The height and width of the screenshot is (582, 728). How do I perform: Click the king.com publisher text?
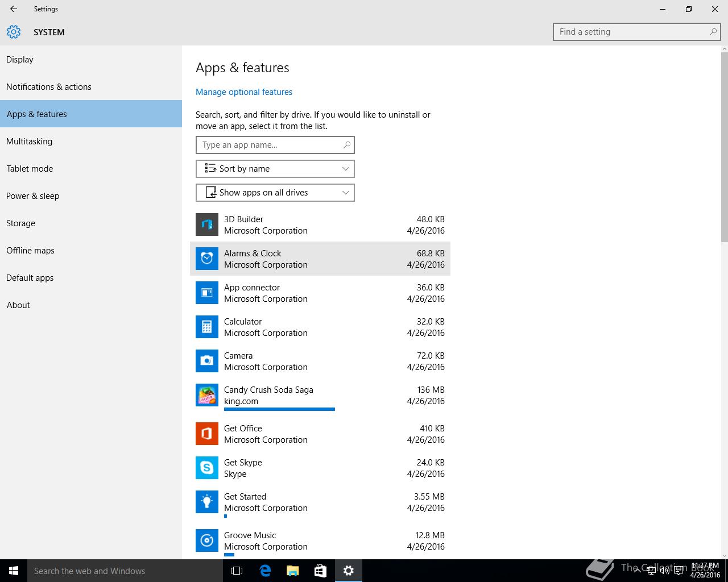[241, 401]
